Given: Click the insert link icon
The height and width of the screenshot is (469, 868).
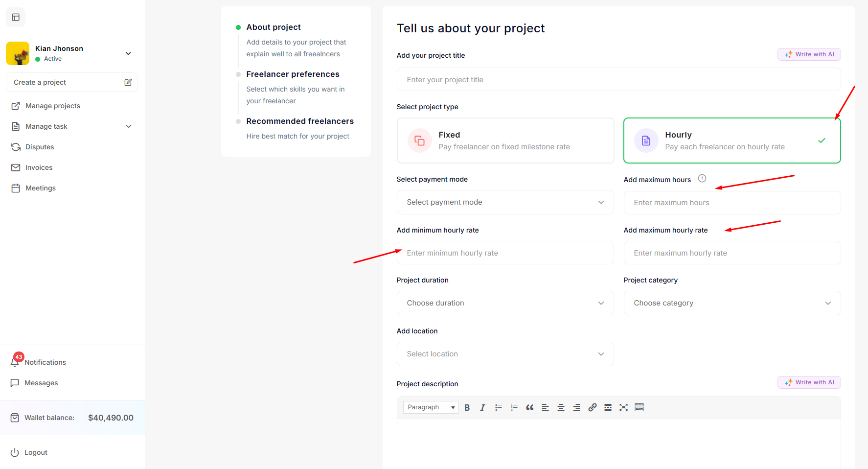Looking at the screenshot, I should 592,407.
